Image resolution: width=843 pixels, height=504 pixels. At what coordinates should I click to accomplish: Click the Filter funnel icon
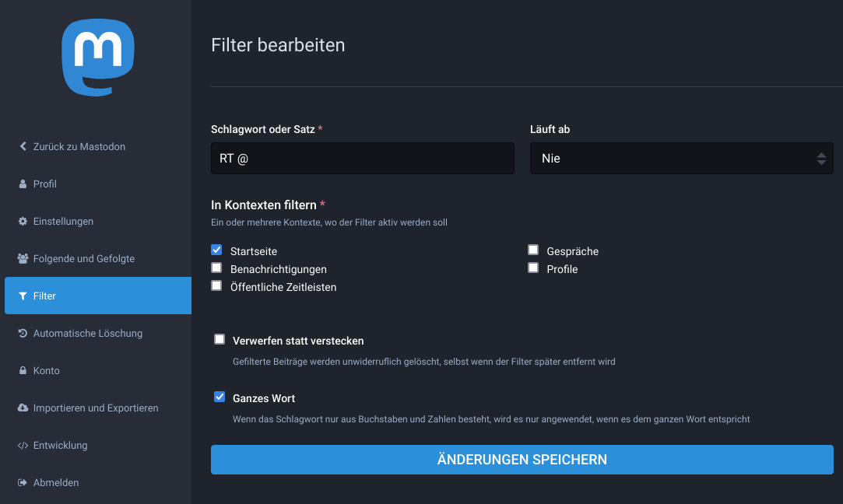point(23,296)
